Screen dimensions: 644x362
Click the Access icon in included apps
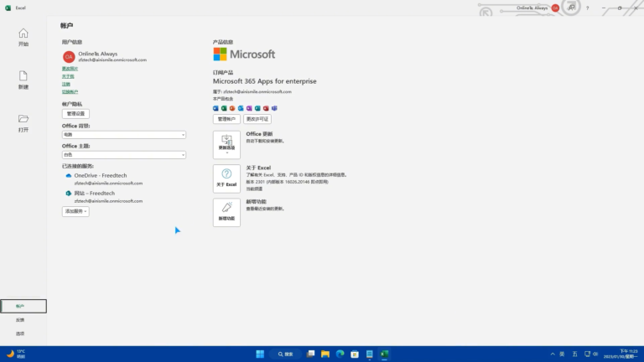266,108
